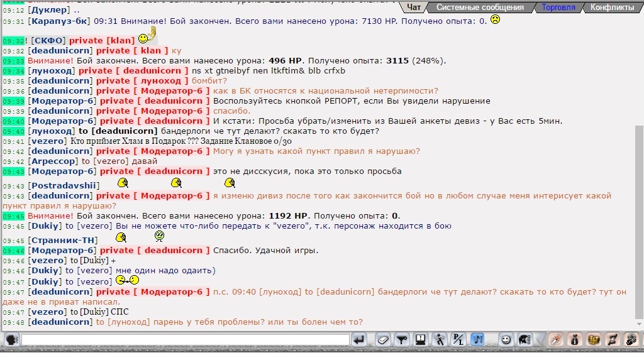Click the exchange arrows icon
The width and height of the screenshot is (644, 353).
[x=613, y=340]
